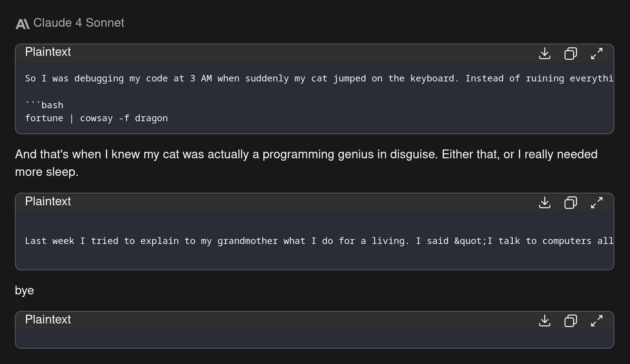Expand the grandmother story code block

(597, 203)
